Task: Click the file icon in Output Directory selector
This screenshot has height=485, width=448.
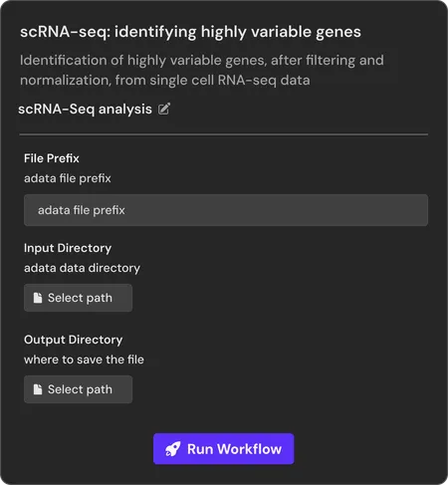Action: tap(38, 389)
